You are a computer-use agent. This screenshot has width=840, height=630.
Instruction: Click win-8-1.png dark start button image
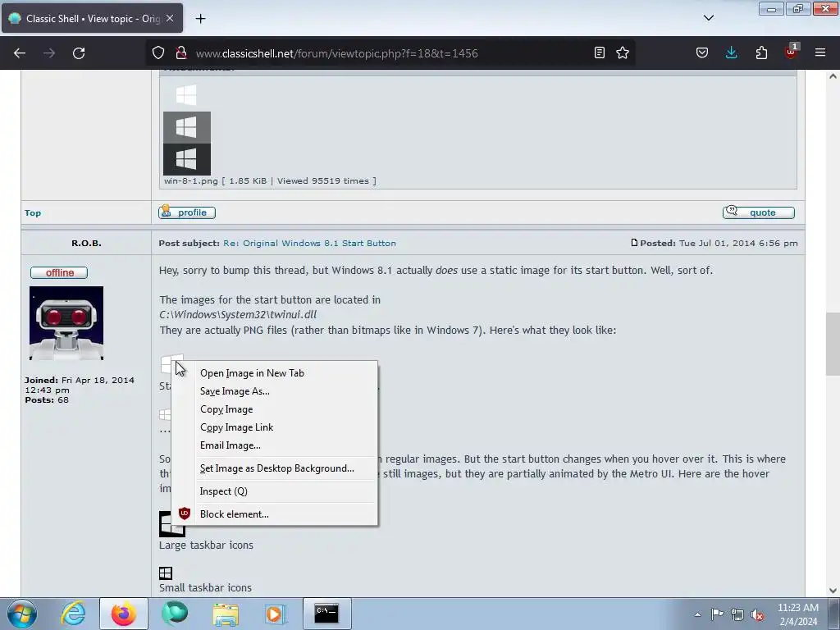(187, 159)
